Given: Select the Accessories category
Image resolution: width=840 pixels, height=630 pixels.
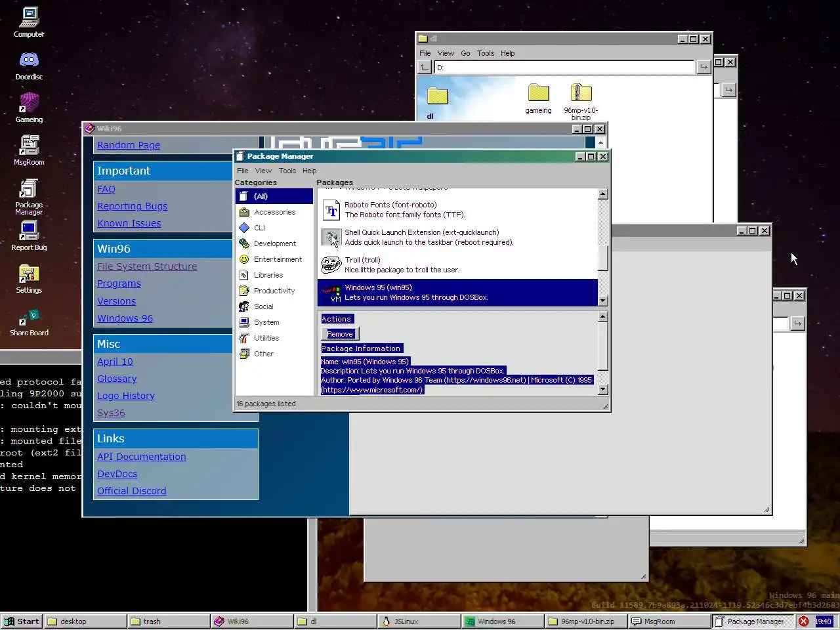Looking at the screenshot, I should point(274,212).
